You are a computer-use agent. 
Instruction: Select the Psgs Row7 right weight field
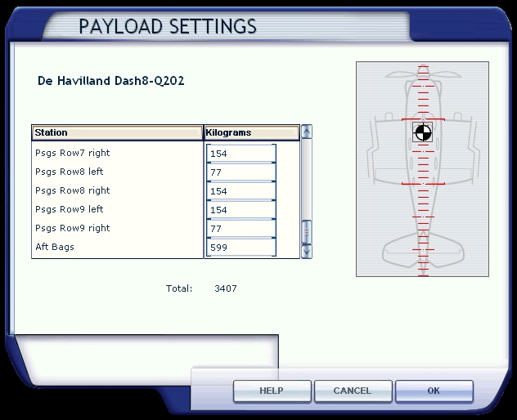[241, 154]
